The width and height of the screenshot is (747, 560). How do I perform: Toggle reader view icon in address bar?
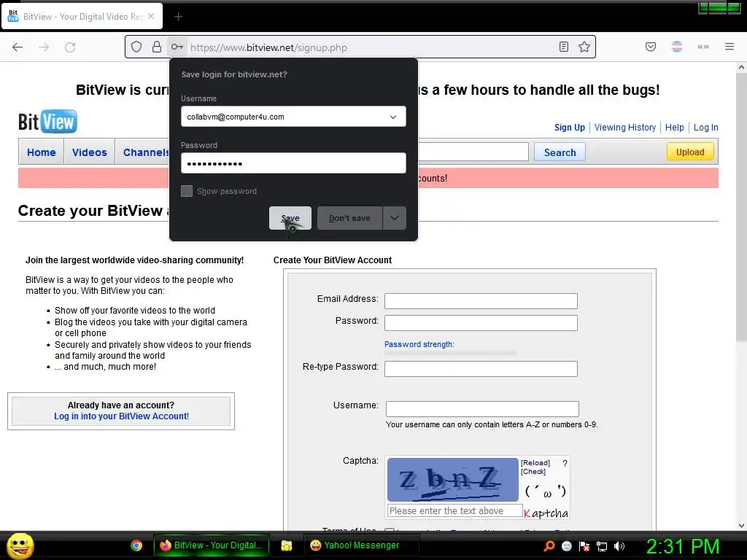(564, 47)
